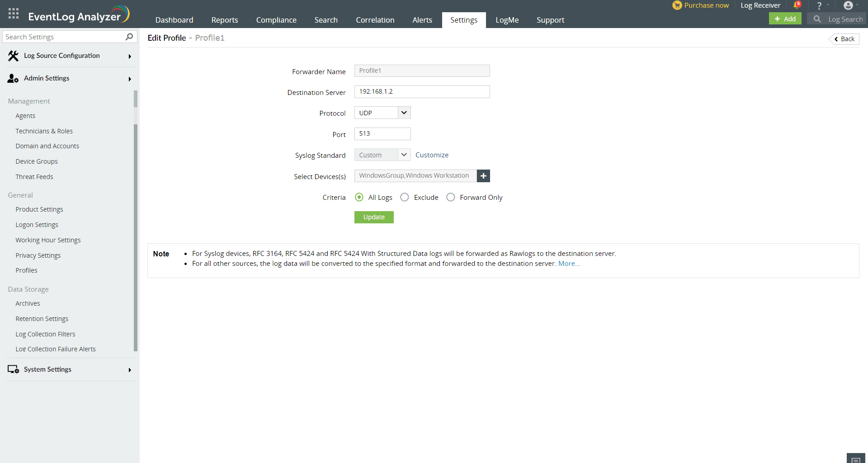Open Log Source Configuration wrench icon
868x463 pixels.
pyautogui.click(x=13, y=55)
